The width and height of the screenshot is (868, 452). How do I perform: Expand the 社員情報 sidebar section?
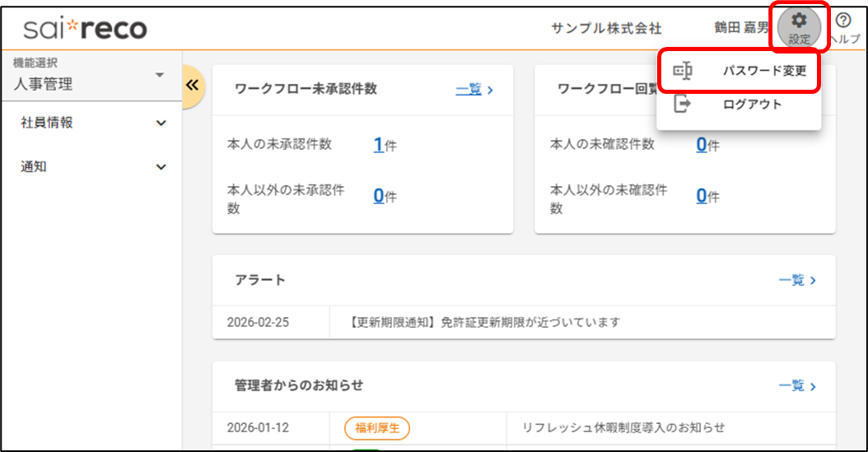click(93, 123)
